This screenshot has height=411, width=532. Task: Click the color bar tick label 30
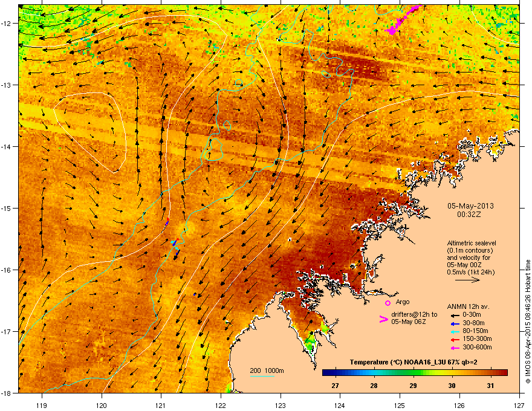(452, 386)
